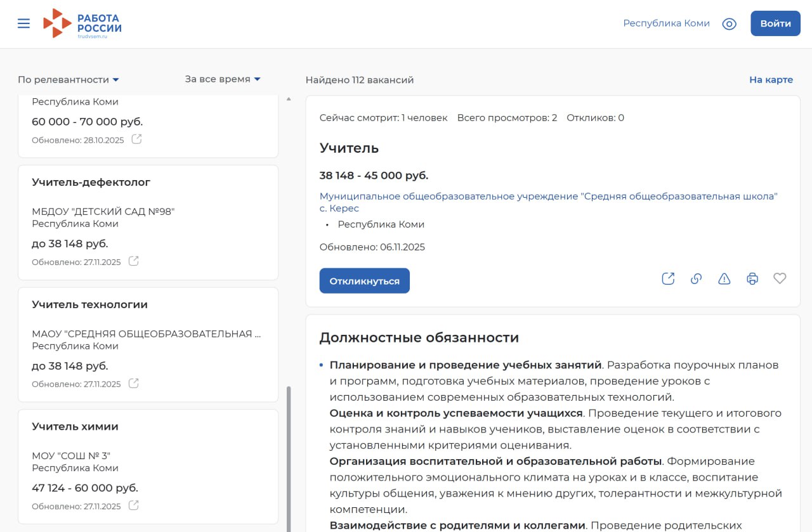The width and height of the screenshot is (812, 532).
Task: Open the Учитель химии card's external link icon
Action: click(x=134, y=506)
